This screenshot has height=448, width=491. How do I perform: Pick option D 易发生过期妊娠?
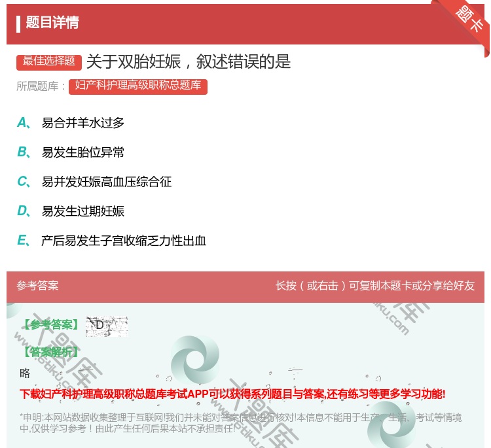(x=71, y=211)
